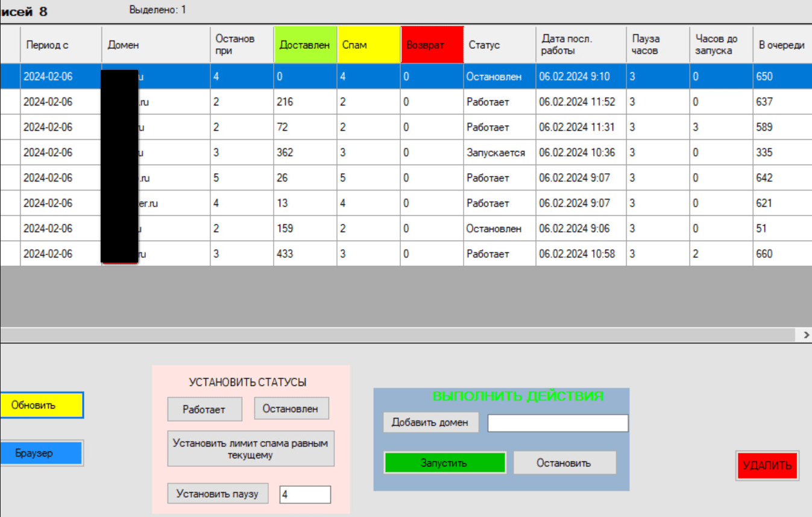Click Установить лимит спама равным текущему
812x517 pixels.
251,448
